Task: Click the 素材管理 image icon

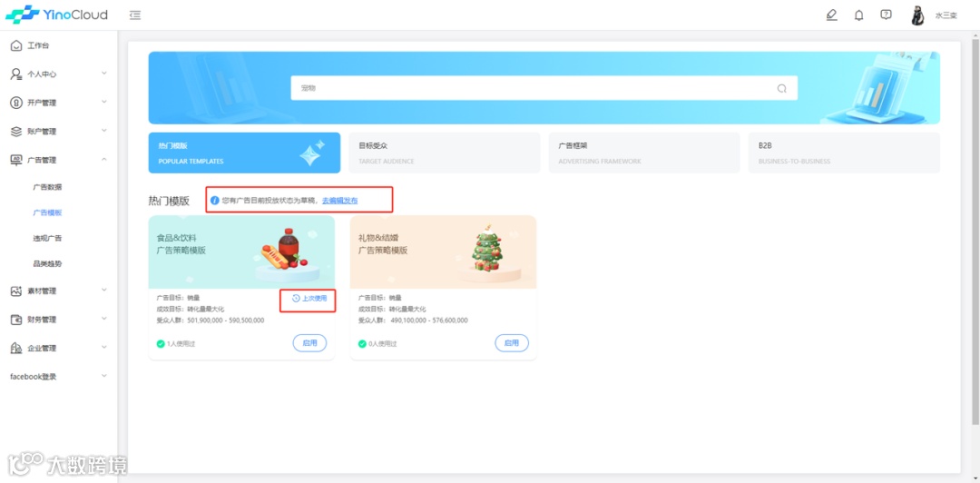Action: coord(16,291)
